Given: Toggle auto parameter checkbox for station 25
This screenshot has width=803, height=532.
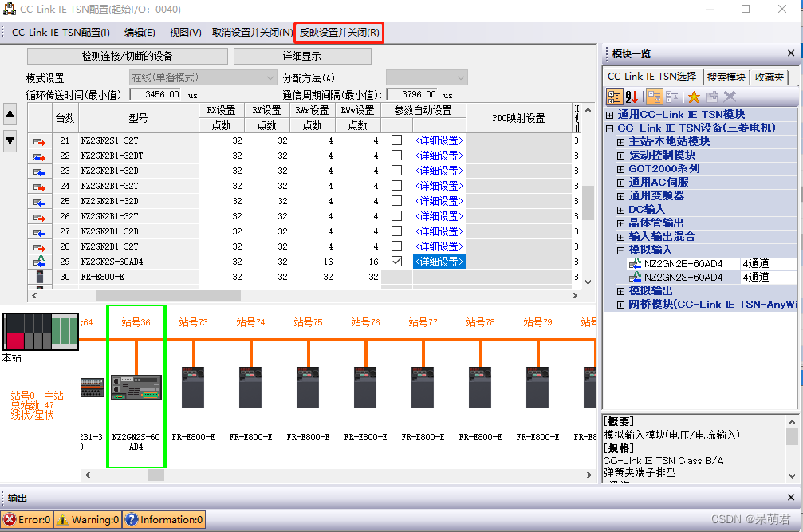Looking at the screenshot, I should (x=396, y=201).
